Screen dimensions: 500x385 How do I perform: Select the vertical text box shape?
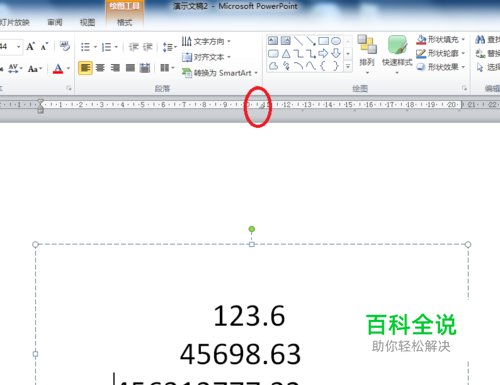point(286,41)
